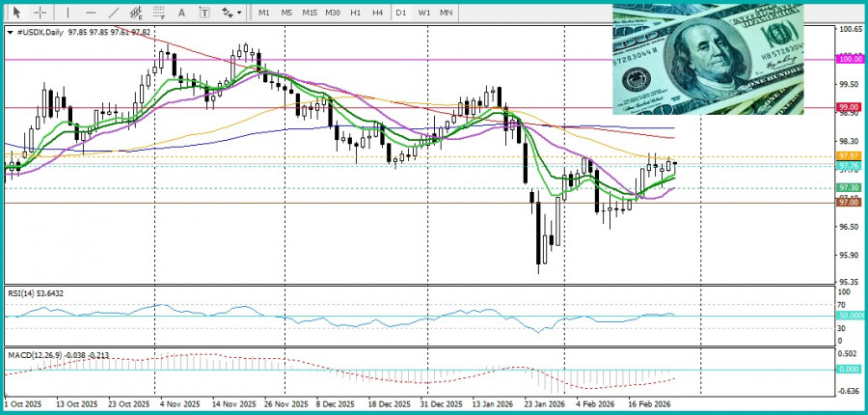Select the text label tool
The width and height of the screenshot is (868, 415).
pyautogui.click(x=203, y=13)
